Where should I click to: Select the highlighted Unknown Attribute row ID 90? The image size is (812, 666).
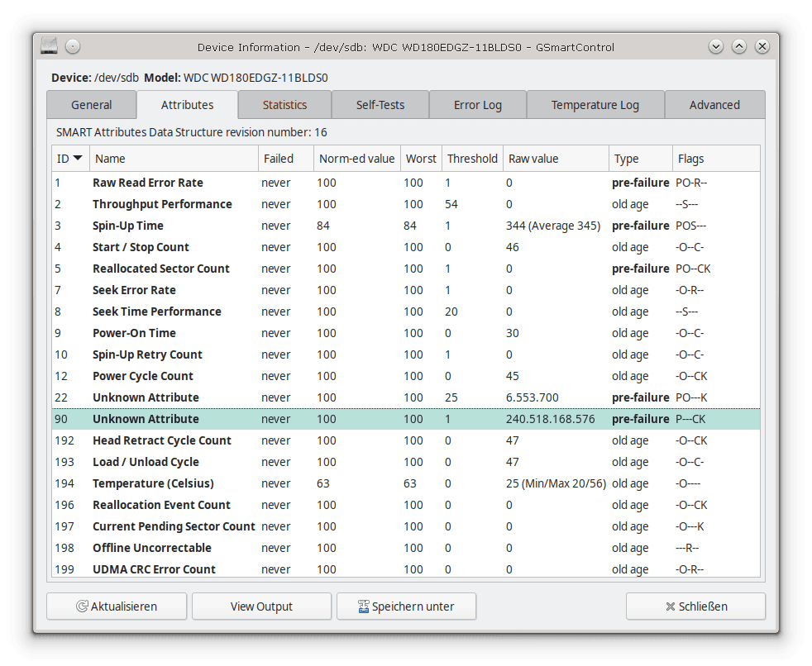[x=406, y=419]
